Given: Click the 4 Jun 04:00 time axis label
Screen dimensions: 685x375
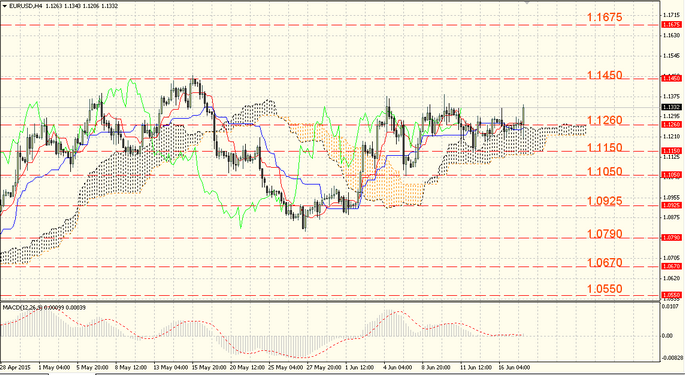Looking at the screenshot, I should click(x=398, y=368).
